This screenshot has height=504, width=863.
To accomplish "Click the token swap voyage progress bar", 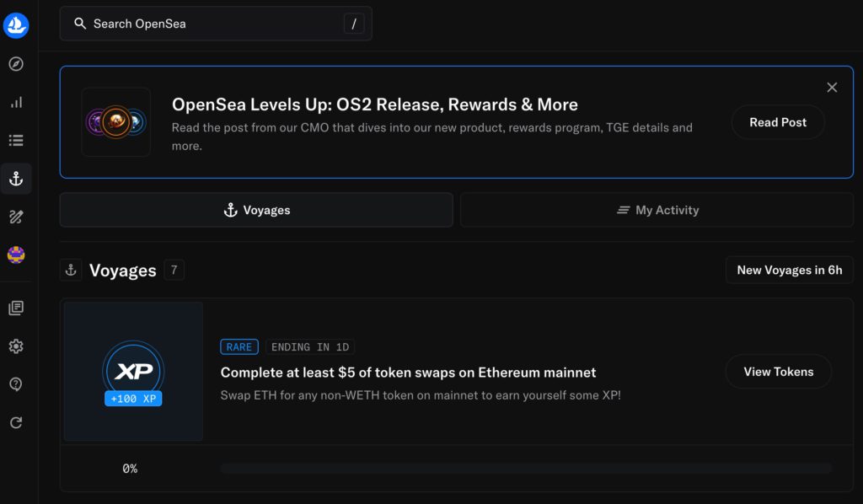I will (x=526, y=469).
